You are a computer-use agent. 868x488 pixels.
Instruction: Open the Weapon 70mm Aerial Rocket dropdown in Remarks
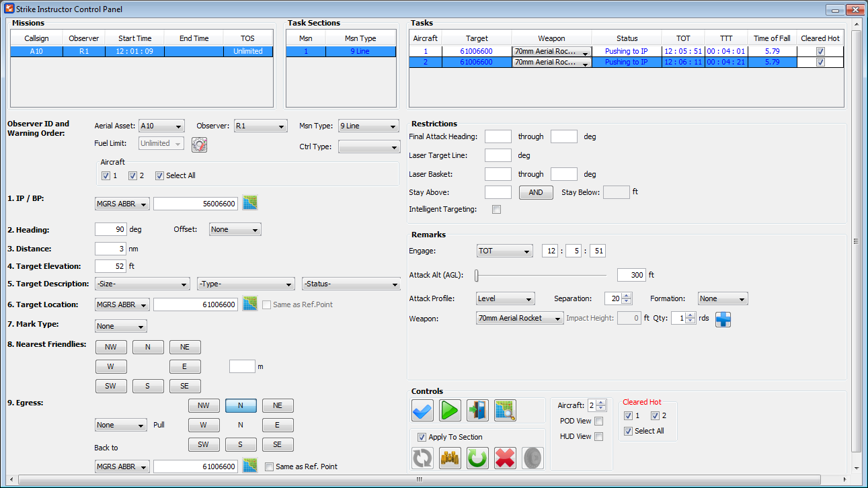pyautogui.click(x=520, y=318)
